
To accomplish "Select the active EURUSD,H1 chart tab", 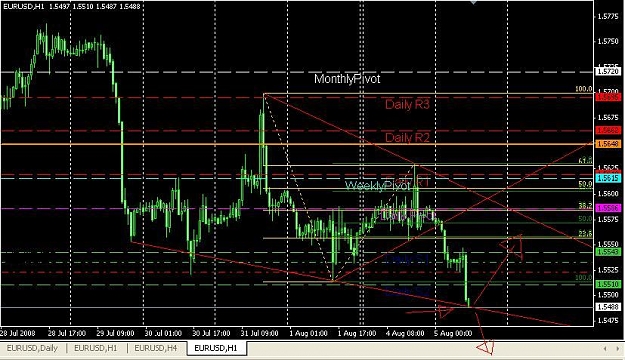I will [x=216, y=348].
